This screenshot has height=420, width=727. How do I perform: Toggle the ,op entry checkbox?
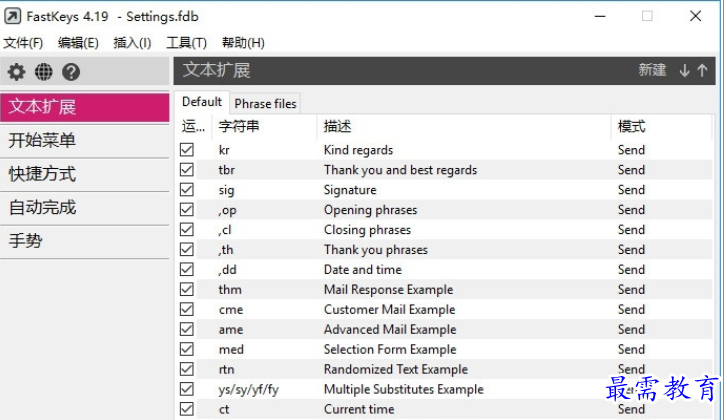pos(187,210)
